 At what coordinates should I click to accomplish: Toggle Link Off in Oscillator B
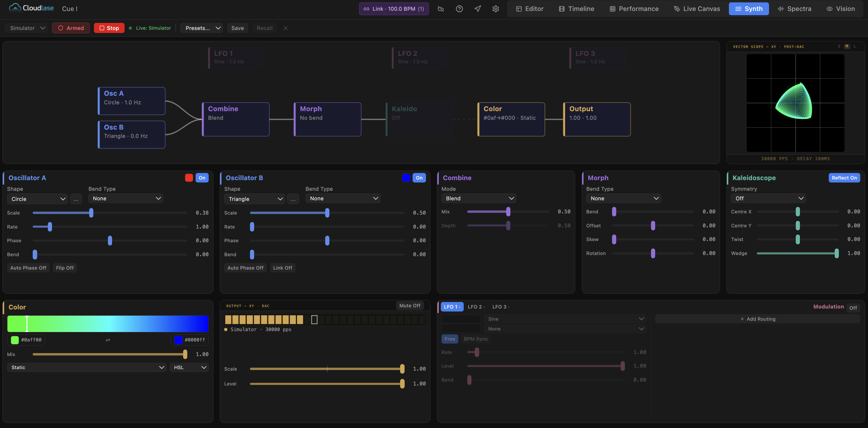coord(282,268)
